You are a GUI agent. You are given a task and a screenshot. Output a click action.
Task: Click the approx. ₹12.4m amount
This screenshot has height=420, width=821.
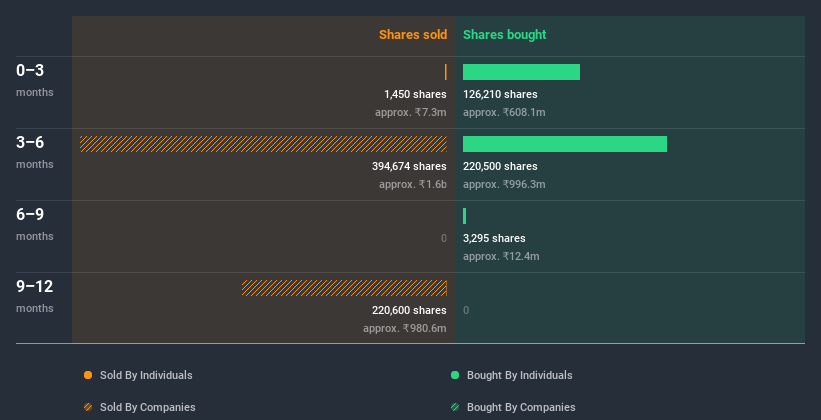(x=501, y=256)
